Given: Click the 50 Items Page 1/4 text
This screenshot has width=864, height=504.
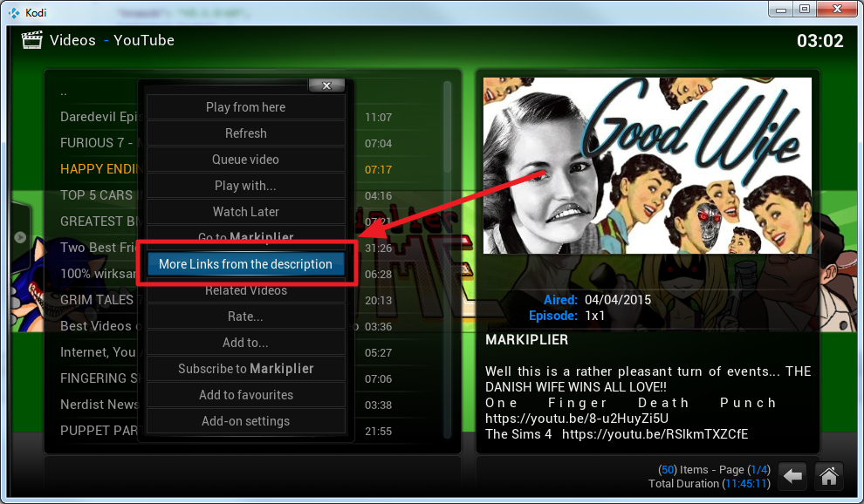Looking at the screenshot, I should click(x=714, y=470).
